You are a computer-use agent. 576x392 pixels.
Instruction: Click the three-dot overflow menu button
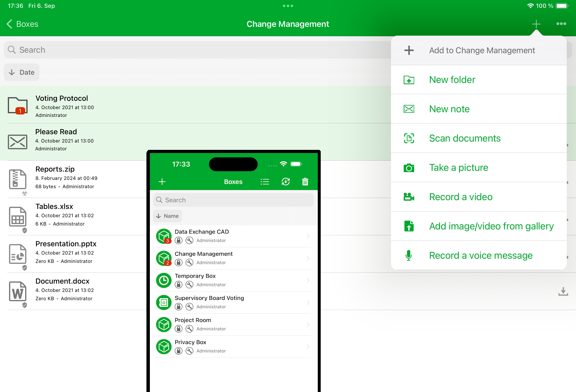click(561, 23)
